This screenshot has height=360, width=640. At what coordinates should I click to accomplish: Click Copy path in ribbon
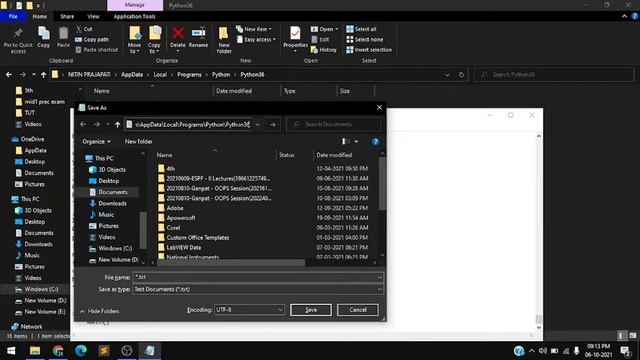92,40
